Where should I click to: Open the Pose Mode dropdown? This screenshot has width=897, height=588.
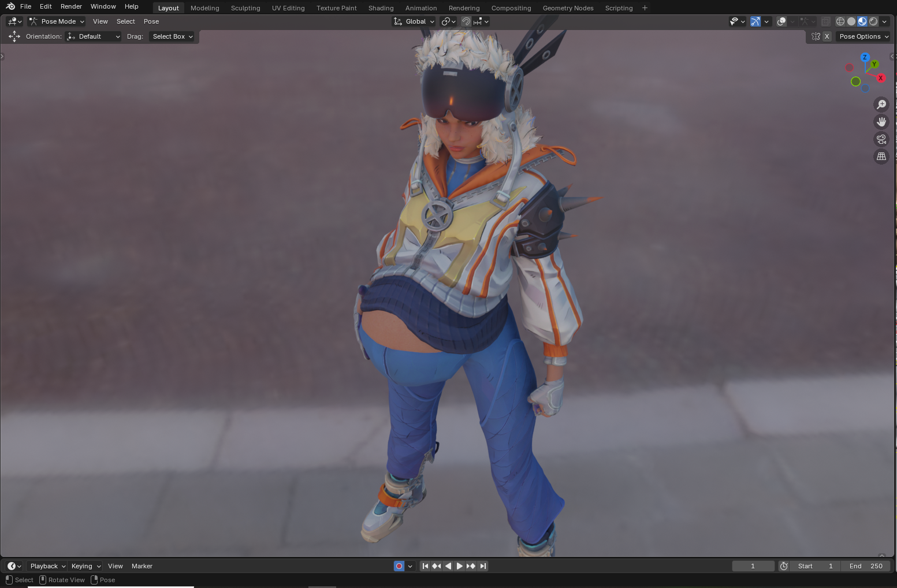57,21
